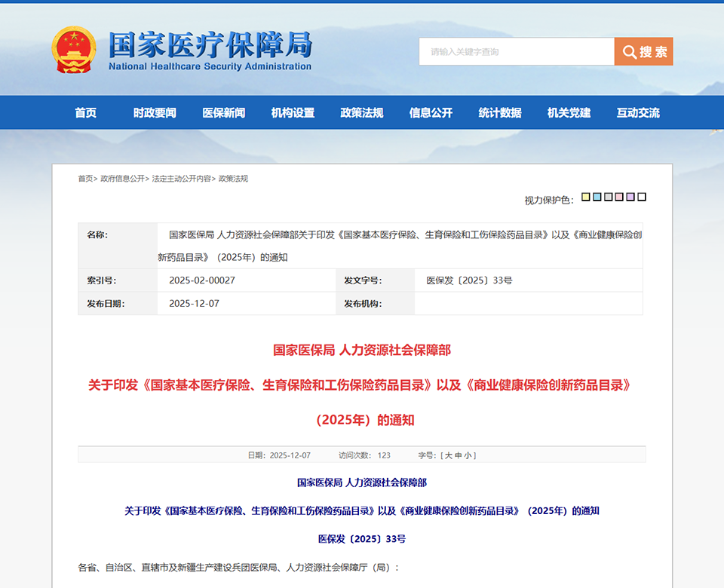The width and height of the screenshot is (724, 588).
Task: Click the 大 font size link
Action: click(449, 454)
